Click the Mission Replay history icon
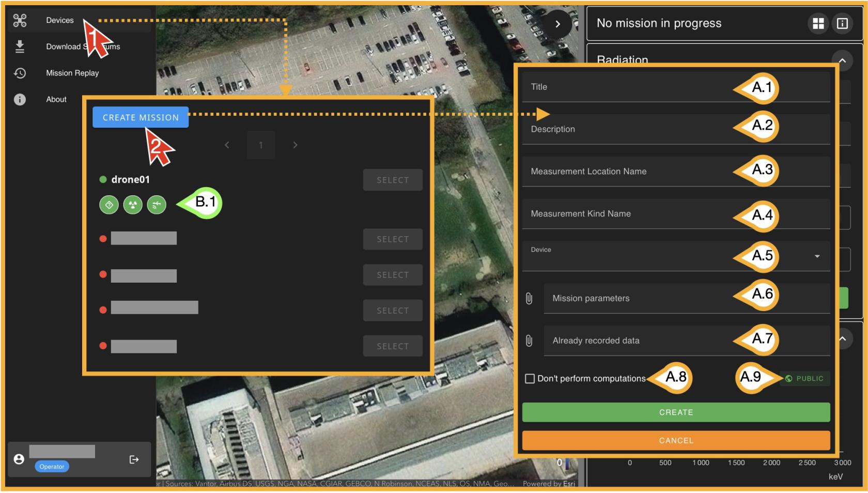 click(20, 73)
